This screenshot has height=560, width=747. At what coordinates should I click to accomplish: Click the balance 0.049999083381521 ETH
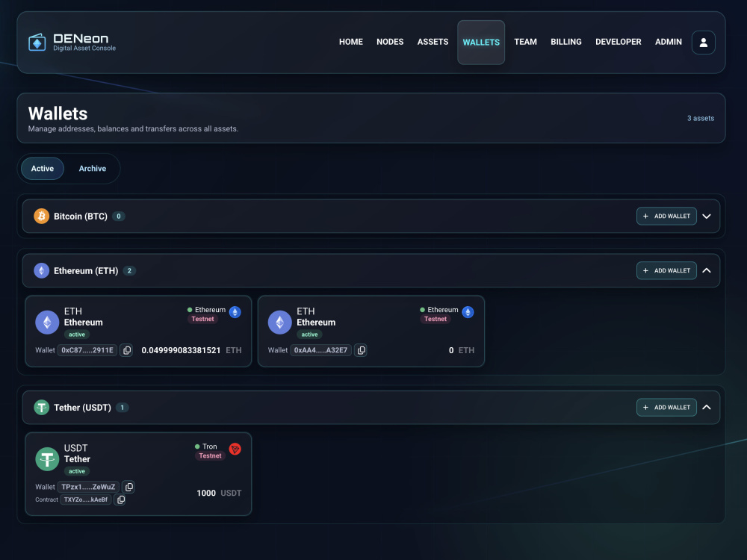[191, 350]
